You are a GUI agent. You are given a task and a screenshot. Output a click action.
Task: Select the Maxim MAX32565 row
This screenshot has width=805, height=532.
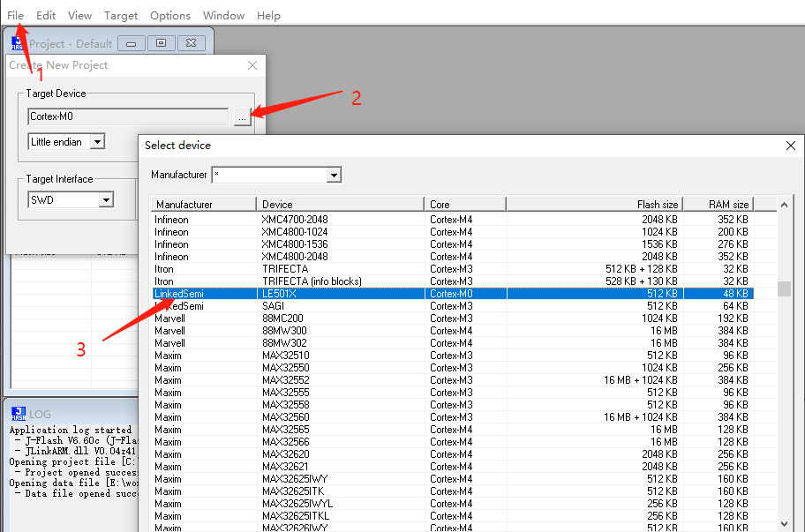[x=454, y=430]
